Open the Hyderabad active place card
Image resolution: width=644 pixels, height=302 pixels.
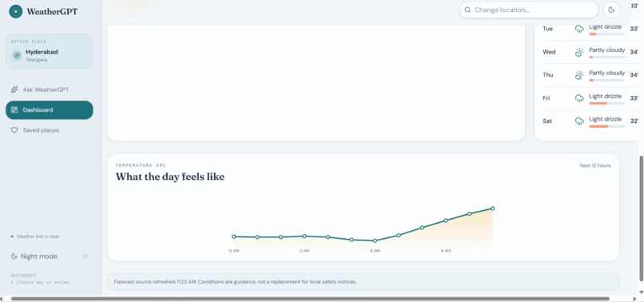click(50, 51)
